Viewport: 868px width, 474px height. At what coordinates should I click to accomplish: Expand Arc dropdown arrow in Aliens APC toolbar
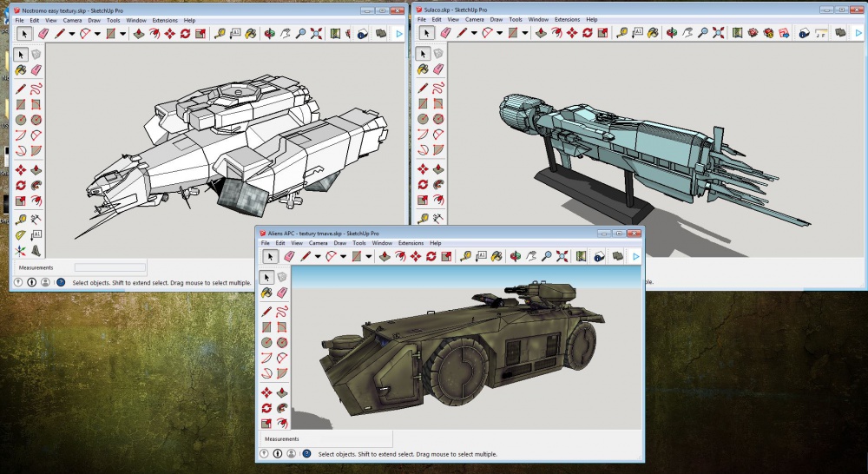[343, 256]
